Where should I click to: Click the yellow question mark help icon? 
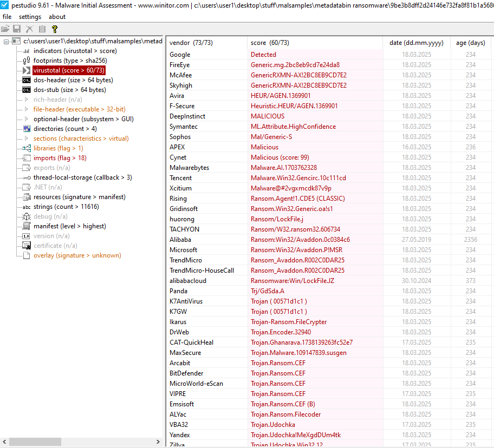(x=55, y=29)
